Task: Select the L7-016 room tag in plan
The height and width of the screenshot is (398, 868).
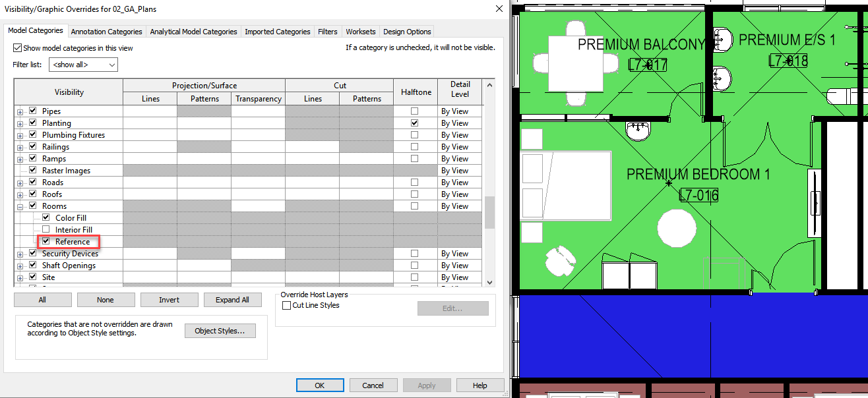Action: tap(698, 195)
